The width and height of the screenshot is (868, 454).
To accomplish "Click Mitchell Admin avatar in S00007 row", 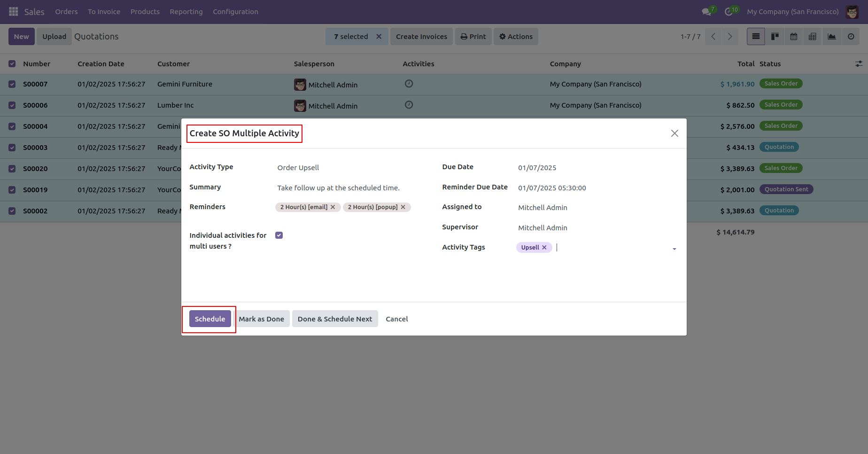I will 300,85.
